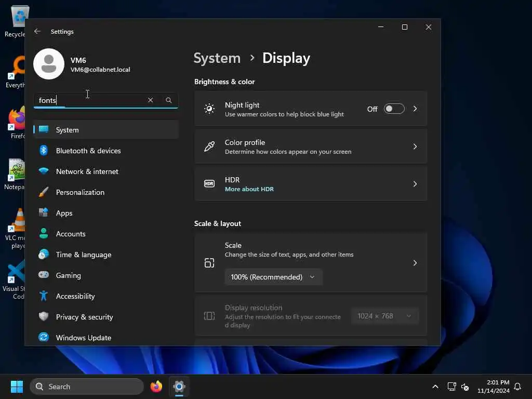Image resolution: width=532 pixels, height=399 pixels.
Task: Show hidden tray icons chevron
Action: pyautogui.click(x=435, y=387)
